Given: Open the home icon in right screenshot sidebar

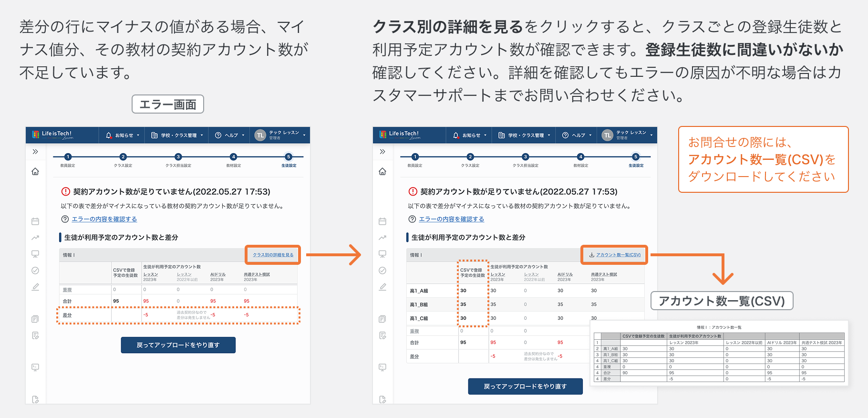Looking at the screenshot, I should click(x=382, y=171).
